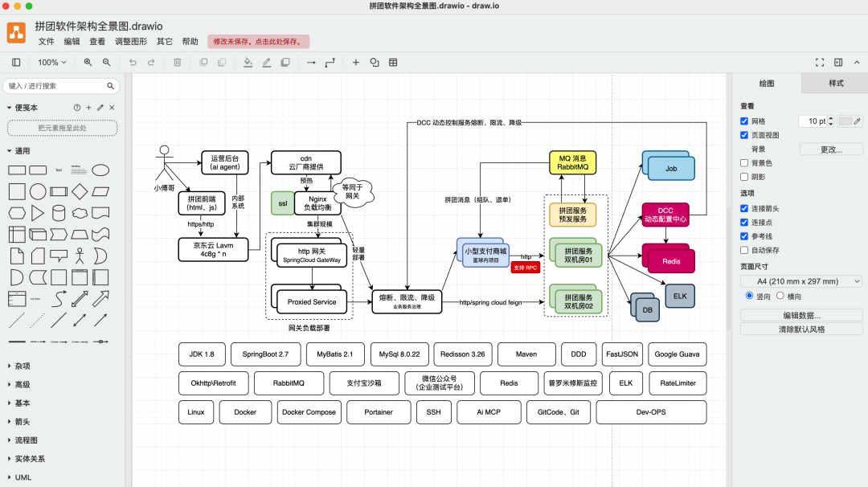The width and height of the screenshot is (868, 487).
Task: Click the Shadow icon in toolbar
Action: point(285,62)
